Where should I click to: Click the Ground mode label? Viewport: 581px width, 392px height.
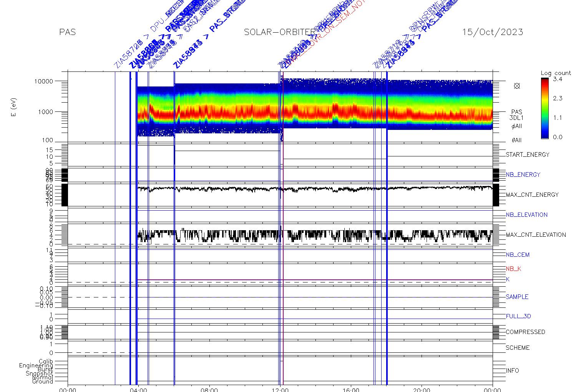pos(43,382)
